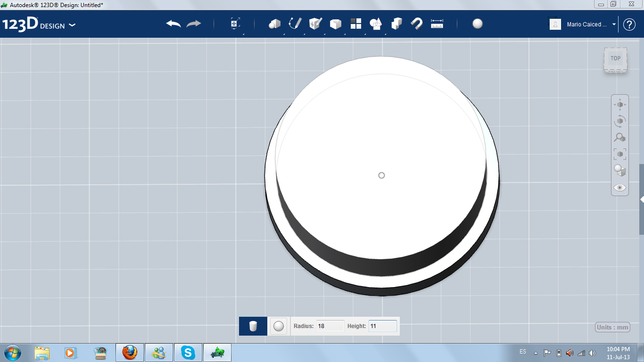644x362 pixels.
Task: Open the Material sphere tool
Action: point(478,24)
